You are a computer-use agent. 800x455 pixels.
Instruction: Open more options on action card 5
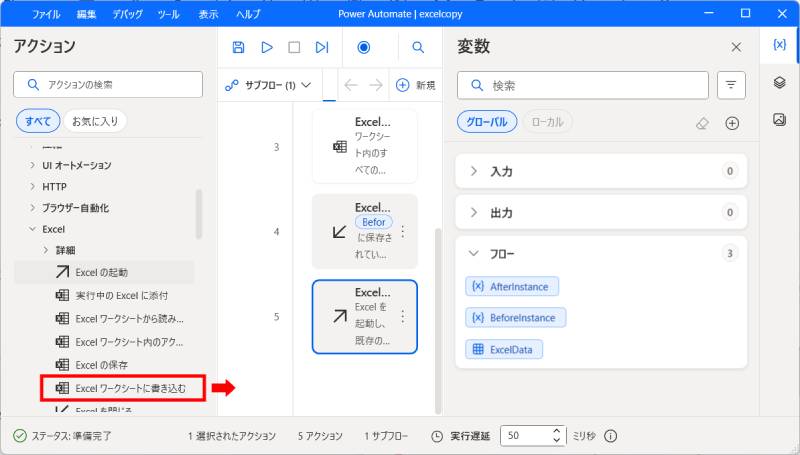pos(403,317)
